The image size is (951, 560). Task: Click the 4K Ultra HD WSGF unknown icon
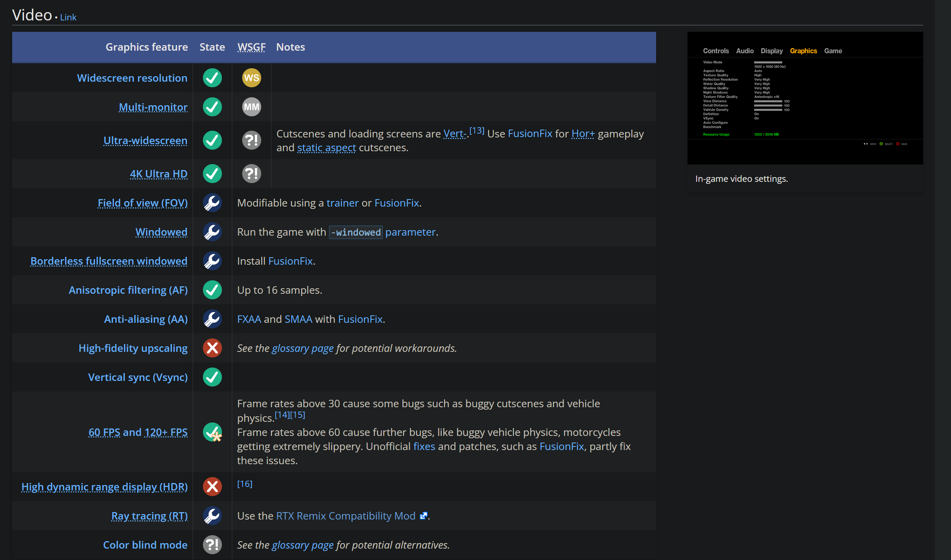[x=252, y=174]
